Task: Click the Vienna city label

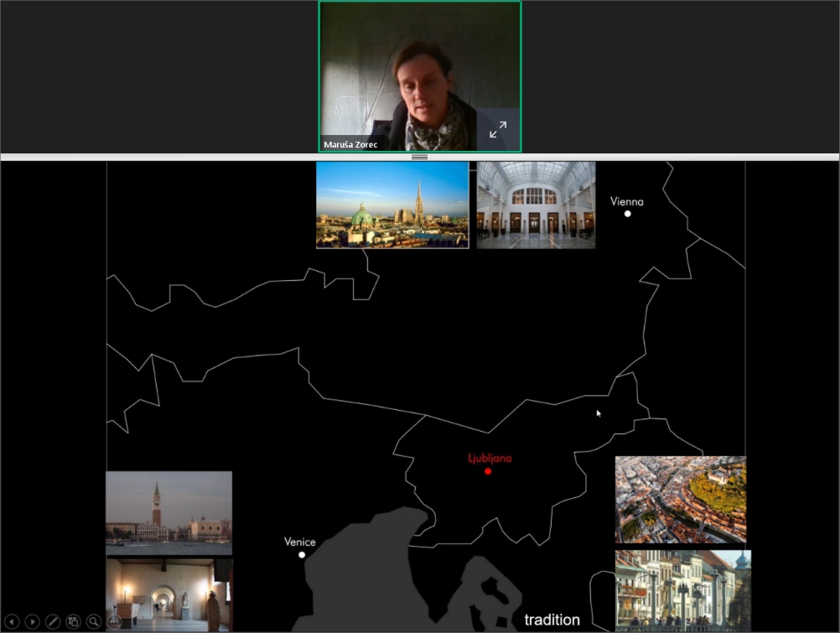Action: [x=627, y=201]
